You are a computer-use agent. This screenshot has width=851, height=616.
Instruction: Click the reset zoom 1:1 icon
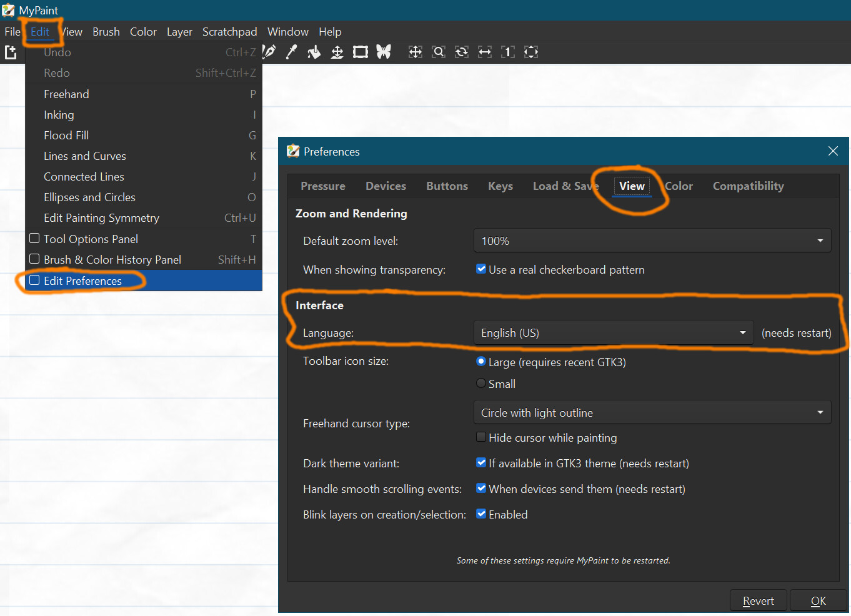(508, 52)
